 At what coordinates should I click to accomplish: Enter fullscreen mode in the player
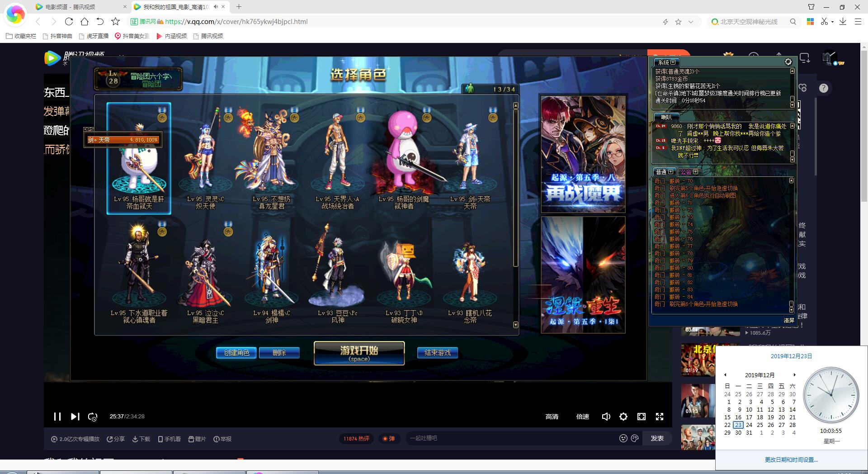coord(660,417)
